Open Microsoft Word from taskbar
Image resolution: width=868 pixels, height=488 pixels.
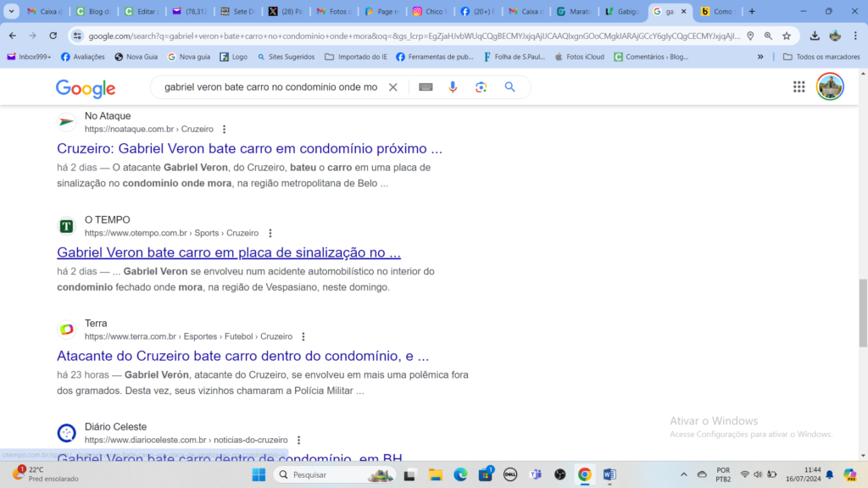pos(609,474)
